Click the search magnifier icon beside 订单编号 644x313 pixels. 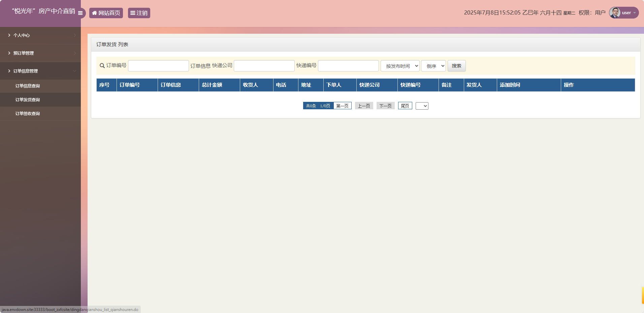(102, 66)
